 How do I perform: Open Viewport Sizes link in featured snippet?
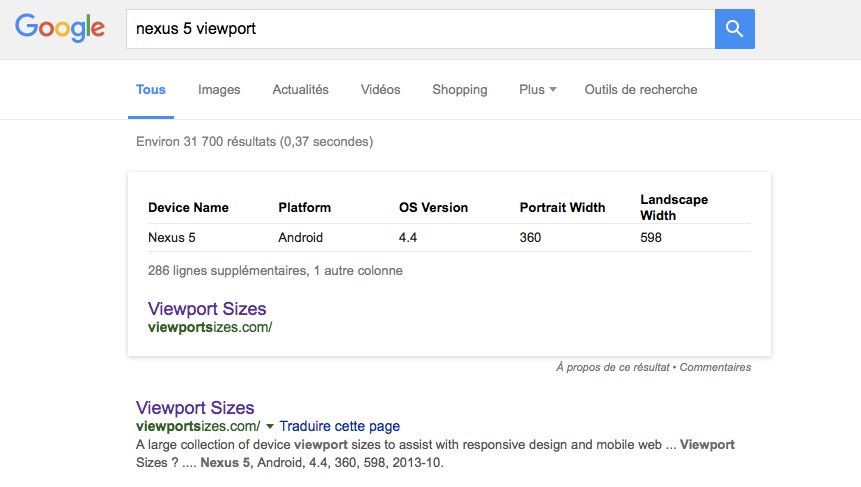(x=207, y=309)
